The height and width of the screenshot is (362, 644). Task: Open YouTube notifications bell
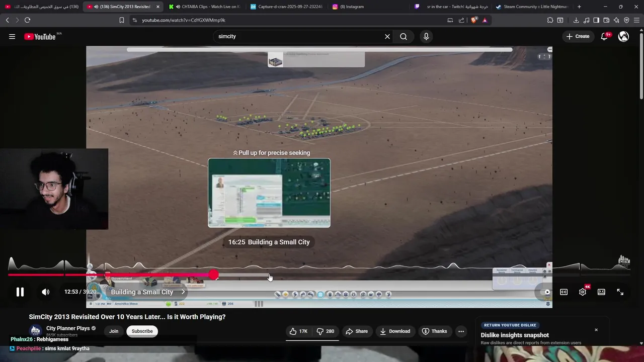click(x=605, y=36)
